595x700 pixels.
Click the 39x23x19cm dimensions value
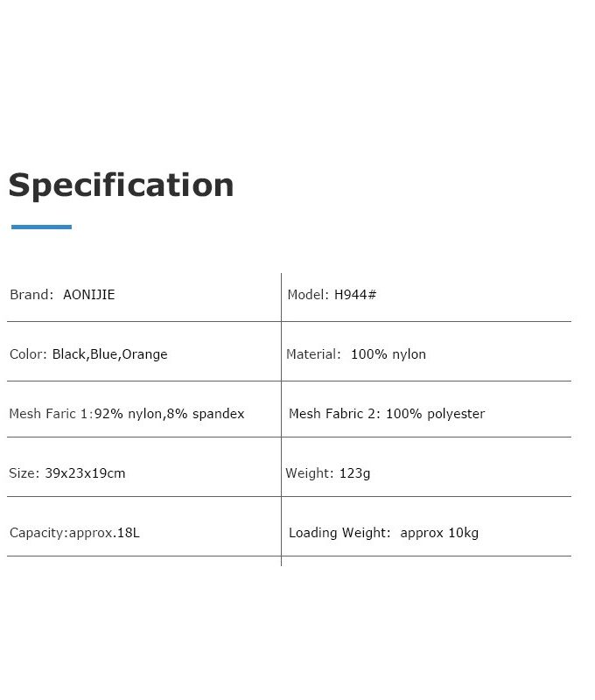coord(85,473)
